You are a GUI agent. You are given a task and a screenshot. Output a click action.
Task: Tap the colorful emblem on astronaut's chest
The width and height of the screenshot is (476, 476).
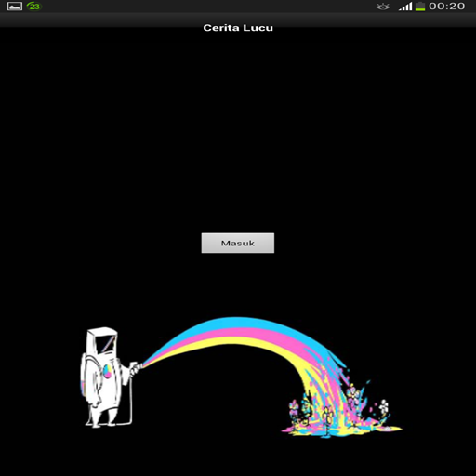107,371
